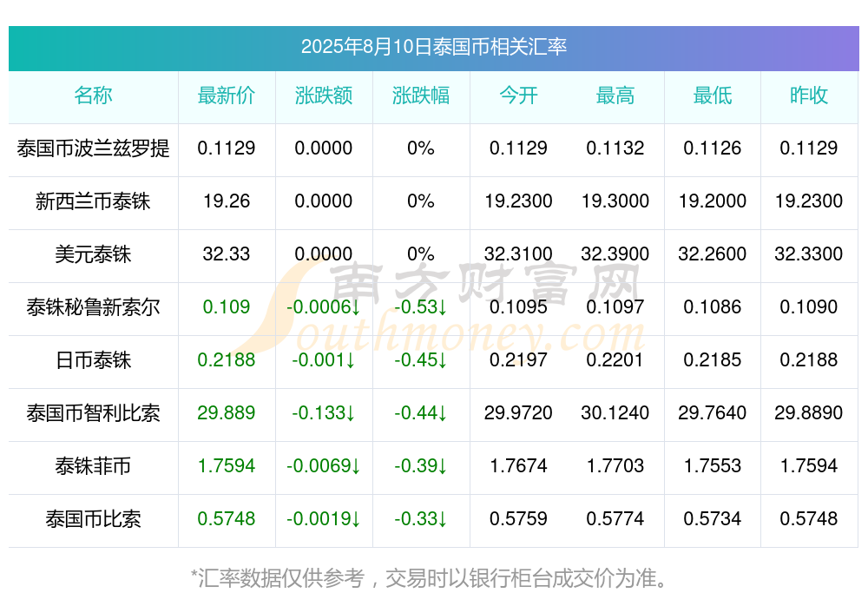
Task: Click change percent -0.53↓
Action: click(x=421, y=306)
